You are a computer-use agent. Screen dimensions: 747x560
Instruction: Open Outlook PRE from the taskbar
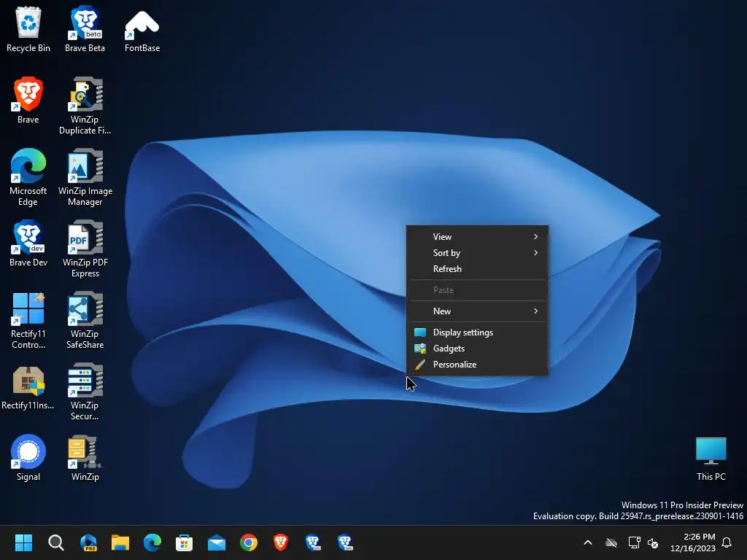tap(88, 542)
